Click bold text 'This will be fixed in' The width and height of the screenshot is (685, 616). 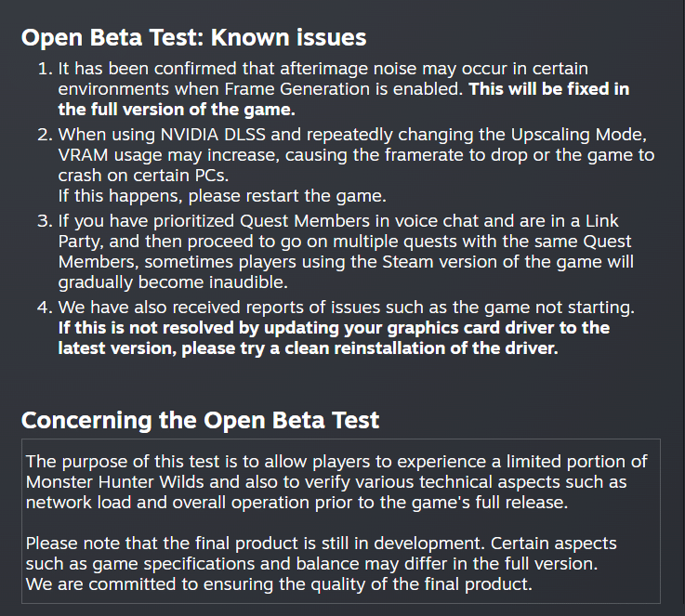(548, 89)
